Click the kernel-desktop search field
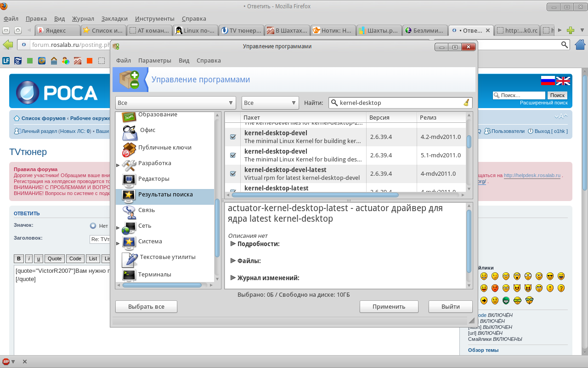 click(400, 103)
